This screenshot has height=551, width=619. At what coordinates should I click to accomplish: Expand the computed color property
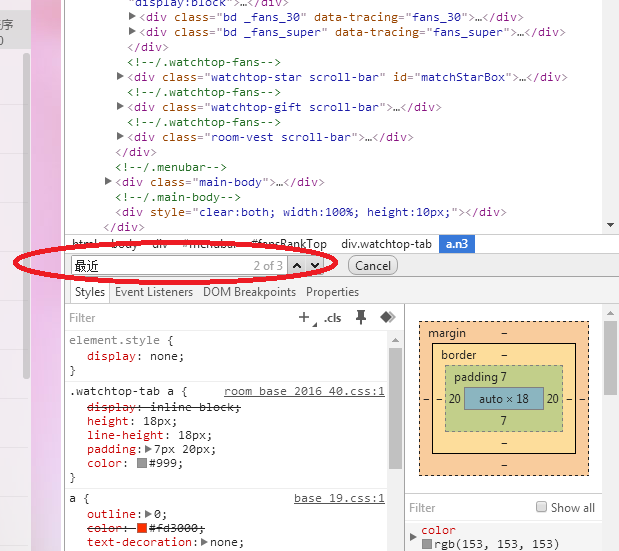(x=413, y=536)
